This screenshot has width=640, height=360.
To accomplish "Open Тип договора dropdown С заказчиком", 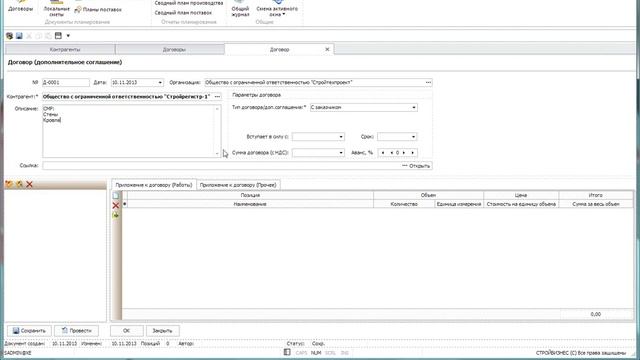I will (414, 108).
